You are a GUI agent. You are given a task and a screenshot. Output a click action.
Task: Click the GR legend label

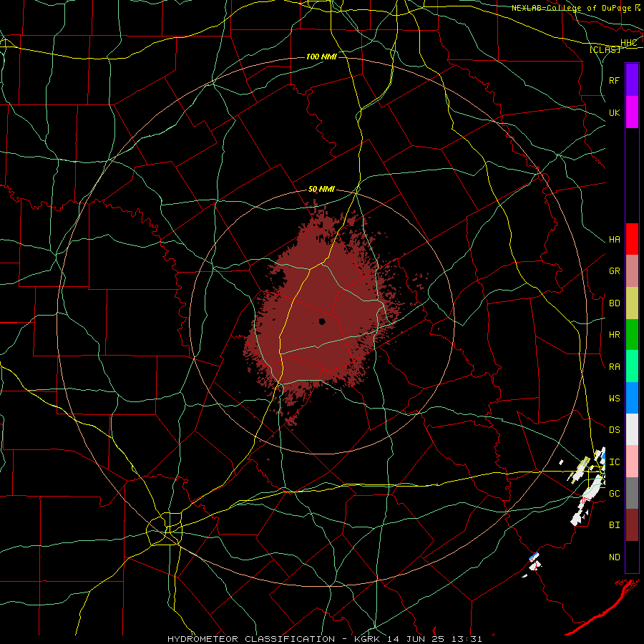coord(615,271)
